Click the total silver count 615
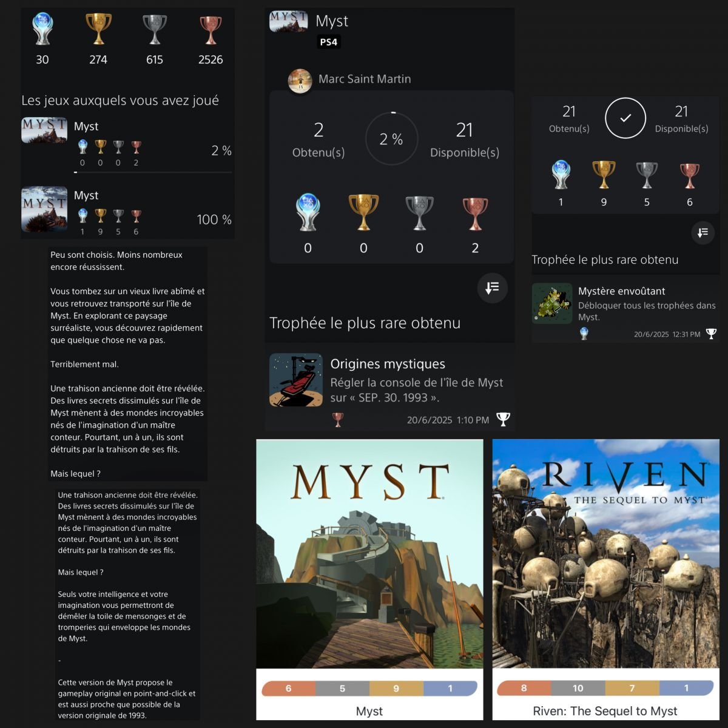The width and height of the screenshot is (728, 728). pyautogui.click(x=155, y=59)
